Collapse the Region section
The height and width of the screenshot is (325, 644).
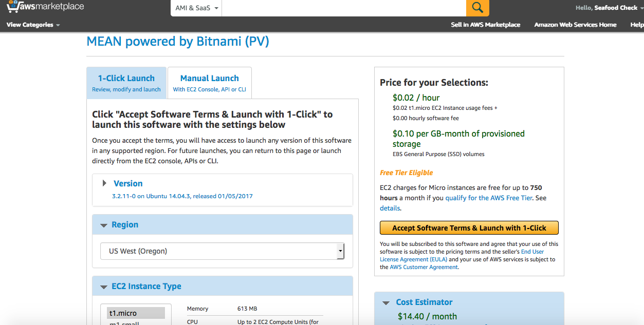tap(104, 225)
